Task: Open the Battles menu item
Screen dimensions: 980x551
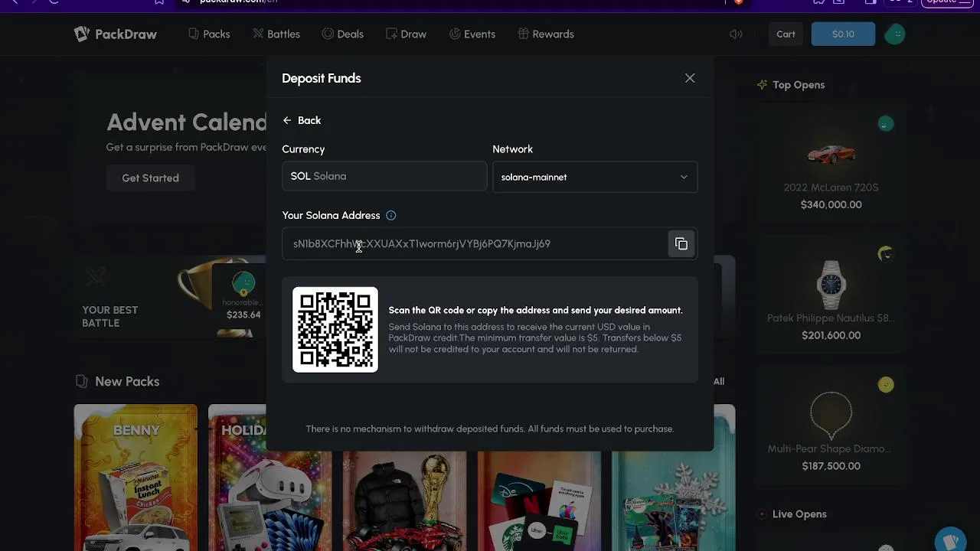Action: pos(276,34)
